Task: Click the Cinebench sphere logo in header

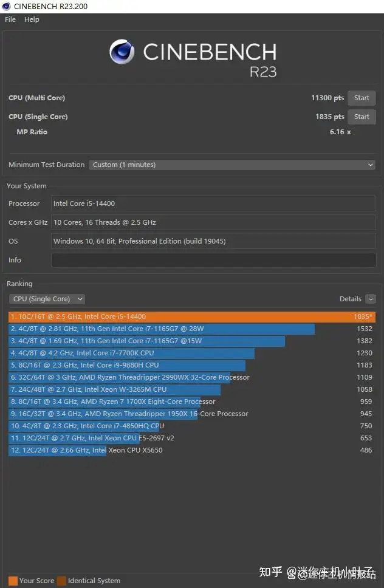Action: point(122,52)
